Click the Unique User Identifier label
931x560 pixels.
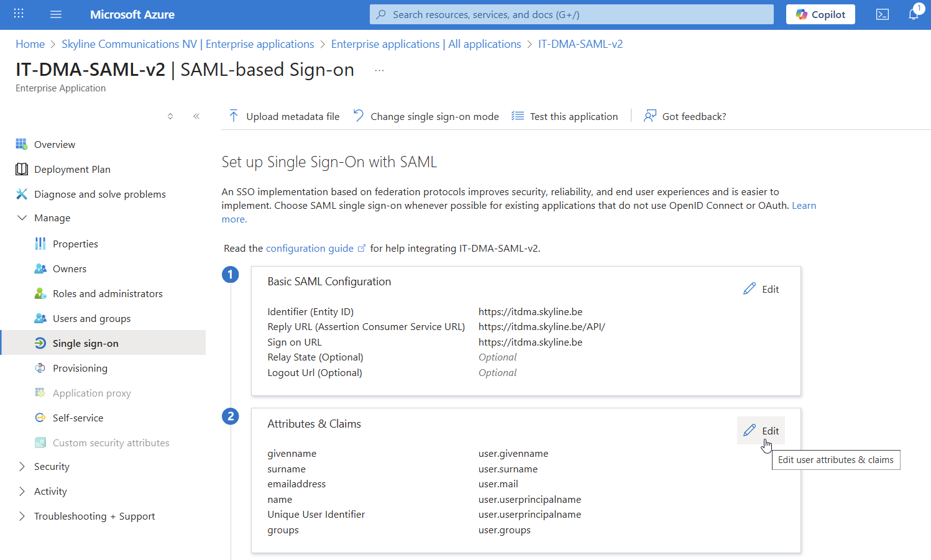[x=316, y=514]
